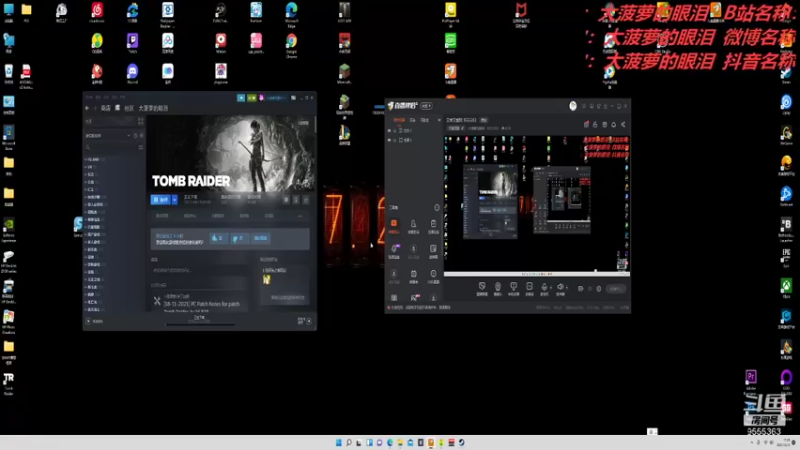Expand the scene tabs arrow in live app
Viewport: 800px width, 450px height.
439,120
